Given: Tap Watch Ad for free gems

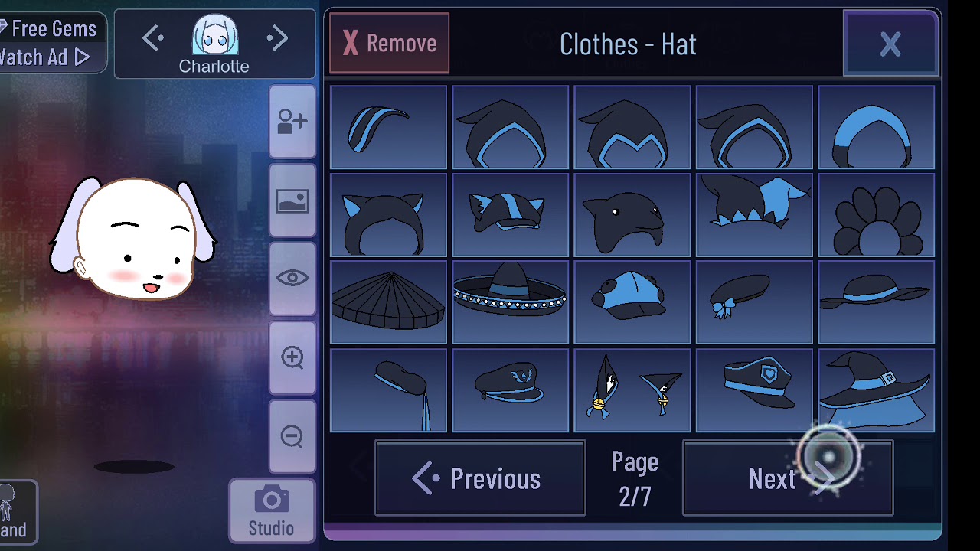Looking at the screenshot, I should pos(44,57).
